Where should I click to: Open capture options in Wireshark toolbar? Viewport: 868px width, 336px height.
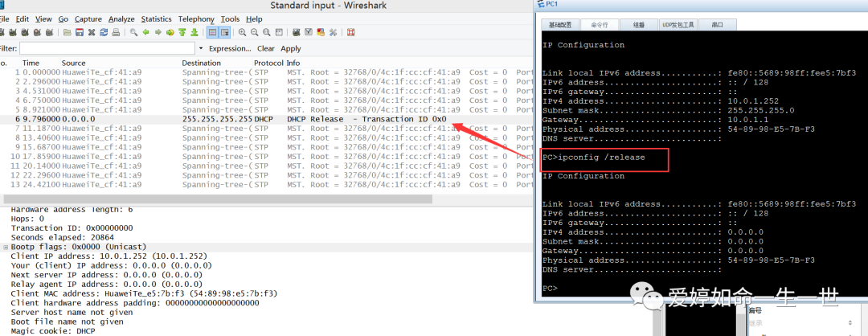(13, 32)
